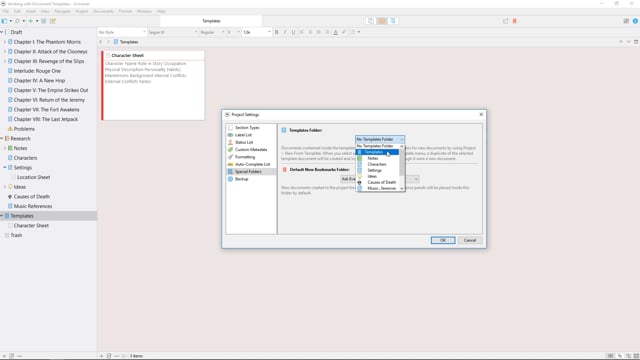
Task: Click the Compose mode icon
Action: 505,21
